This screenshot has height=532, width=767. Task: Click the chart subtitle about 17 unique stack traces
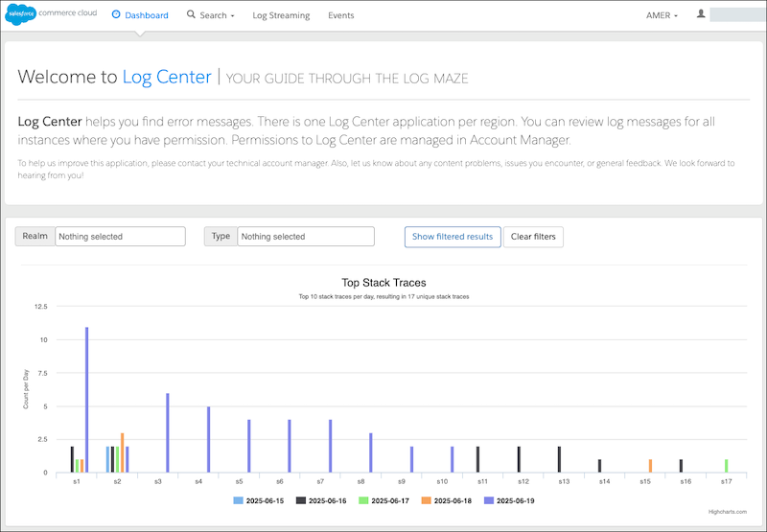[x=384, y=296]
